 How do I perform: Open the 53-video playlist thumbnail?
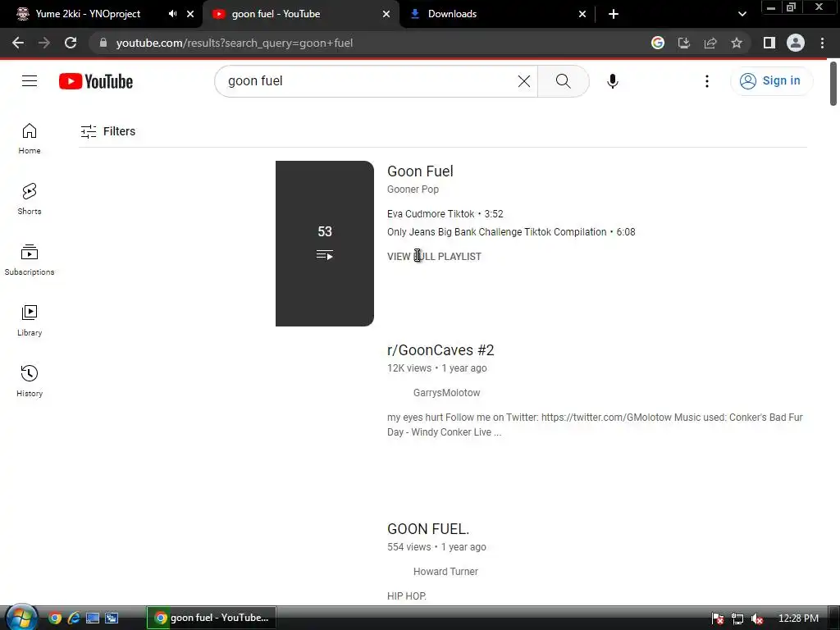point(325,243)
